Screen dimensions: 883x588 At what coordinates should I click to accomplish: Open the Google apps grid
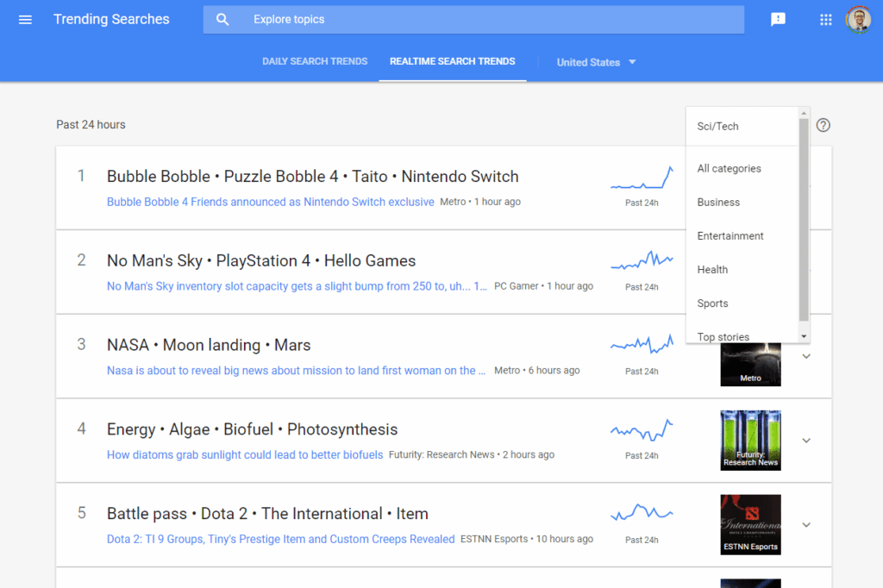click(x=825, y=20)
